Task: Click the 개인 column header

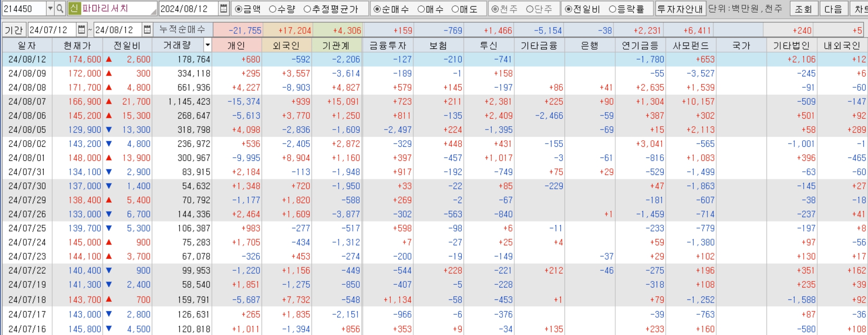Action: click(236, 46)
